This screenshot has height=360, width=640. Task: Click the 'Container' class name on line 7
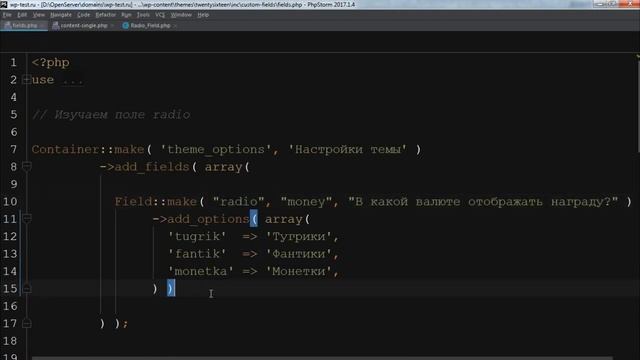tap(65, 149)
